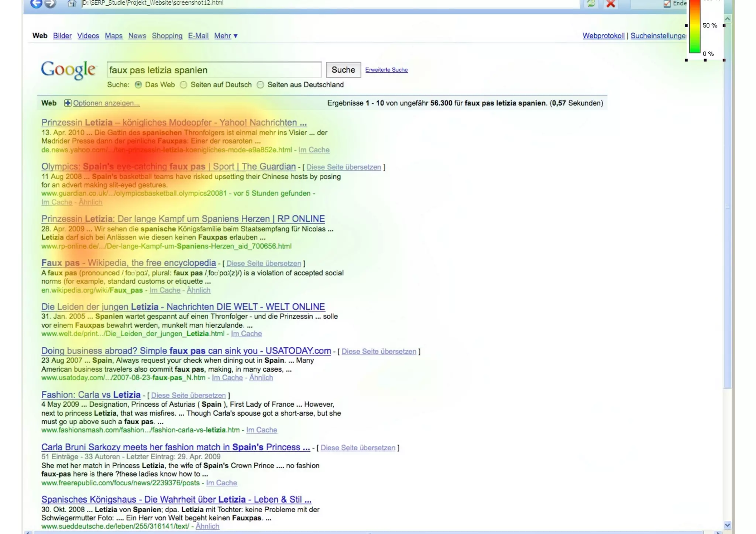Click scrollbar down arrow at bottom right
Viewport: 756px width, 534px height.
click(727, 525)
